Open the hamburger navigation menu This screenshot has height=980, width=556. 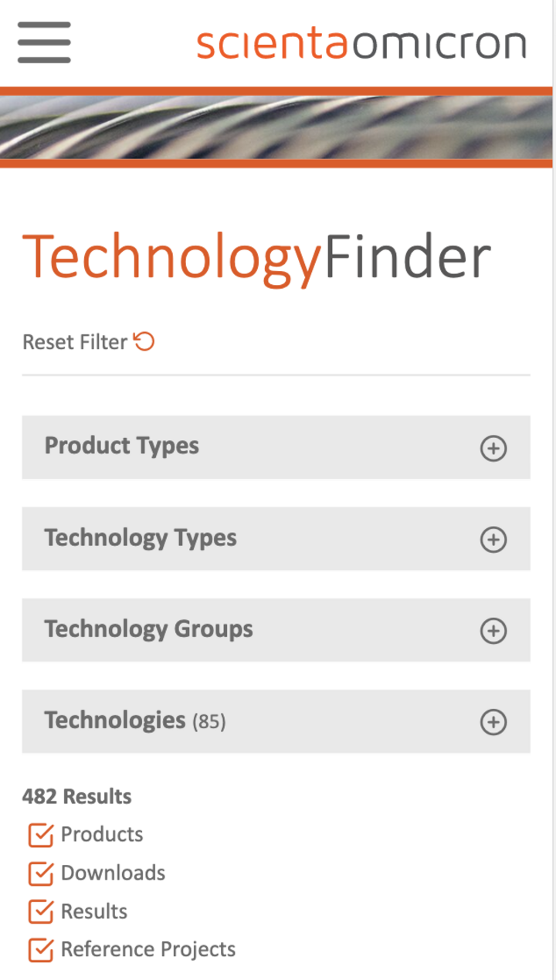tap(44, 42)
